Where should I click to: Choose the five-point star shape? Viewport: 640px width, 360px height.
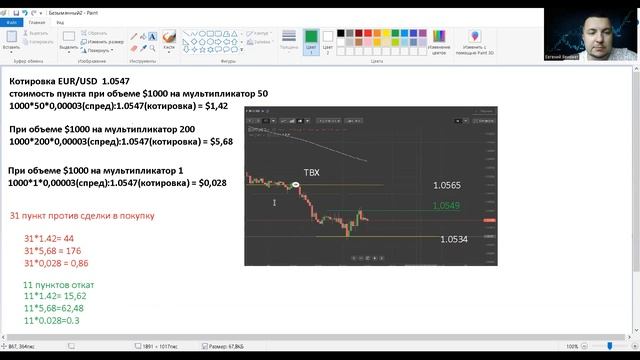click(x=202, y=49)
